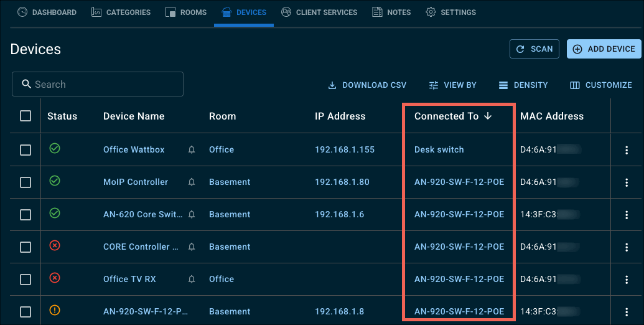Screen dimensions: 644x325
Task: Open the Office Wattbox device link
Action: coord(134,149)
